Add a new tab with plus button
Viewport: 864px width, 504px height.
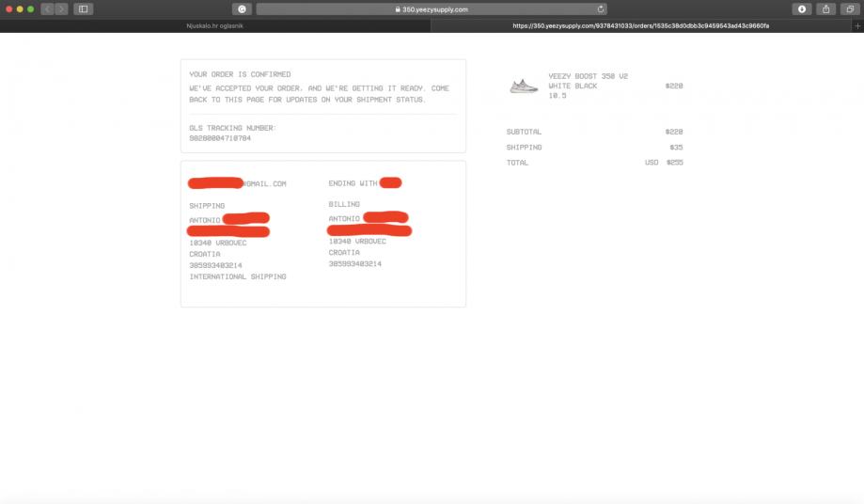coord(857,26)
